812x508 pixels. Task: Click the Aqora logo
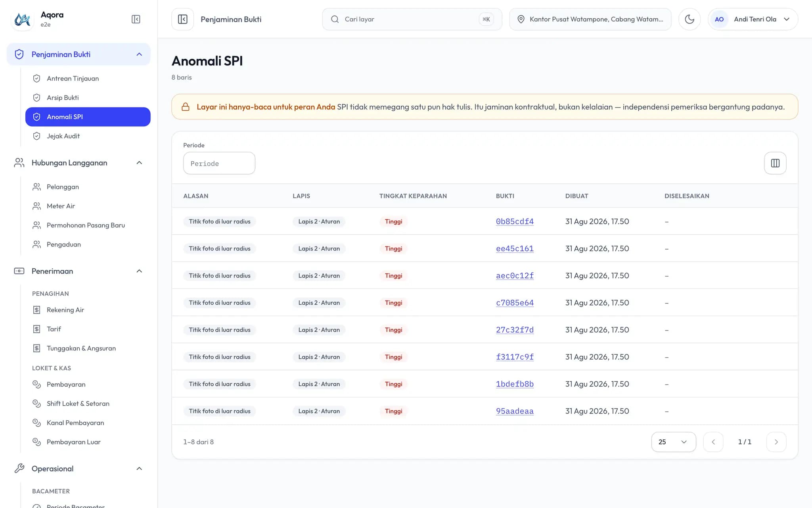(22, 19)
